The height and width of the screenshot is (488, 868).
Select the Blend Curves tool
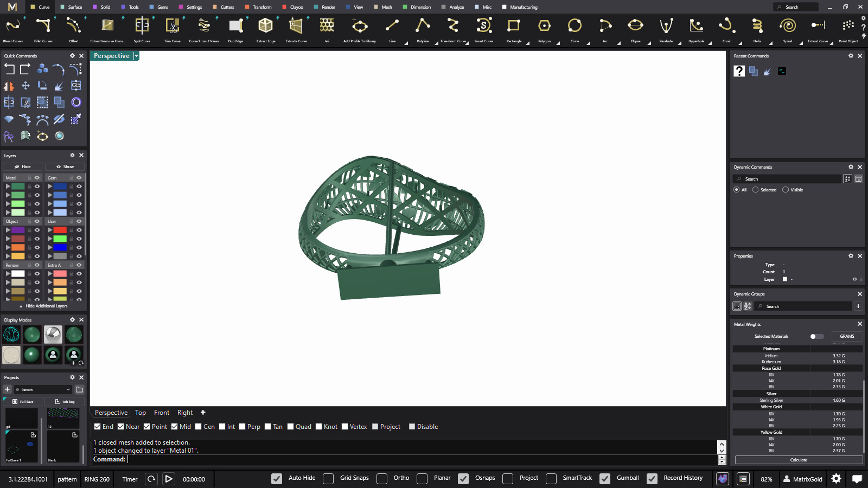point(13,29)
